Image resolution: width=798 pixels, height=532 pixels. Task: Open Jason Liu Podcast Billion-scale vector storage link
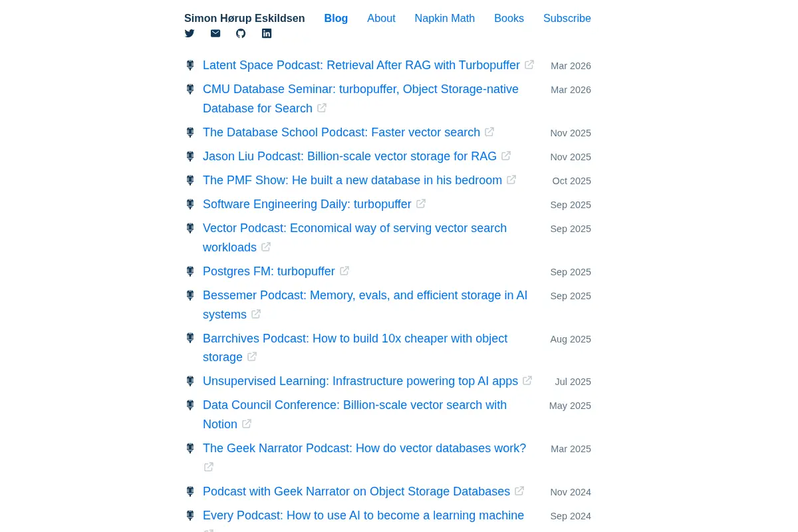tap(350, 156)
